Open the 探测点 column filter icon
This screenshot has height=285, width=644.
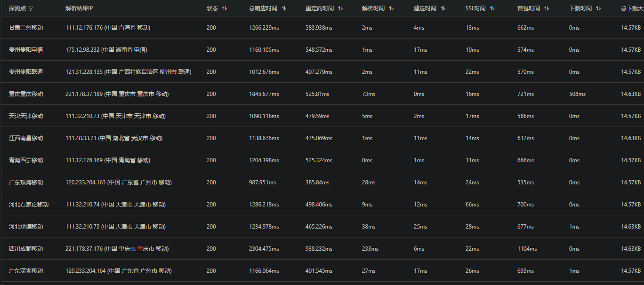31,8
